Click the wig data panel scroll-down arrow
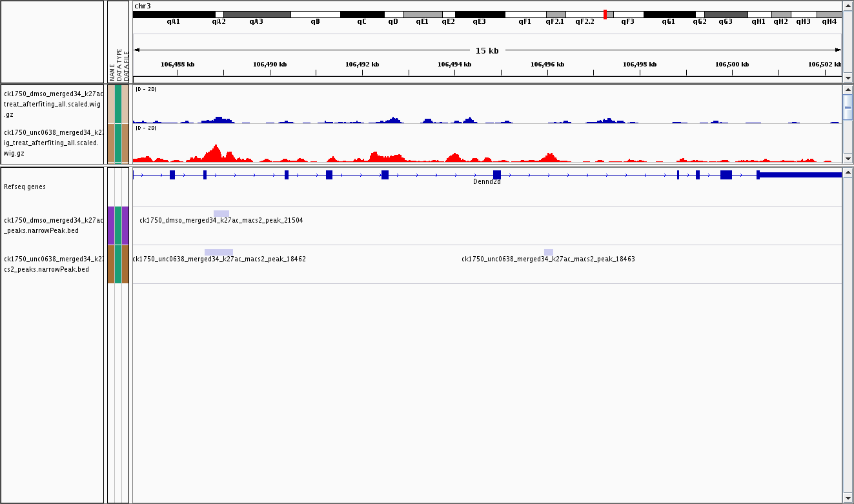 [x=848, y=158]
